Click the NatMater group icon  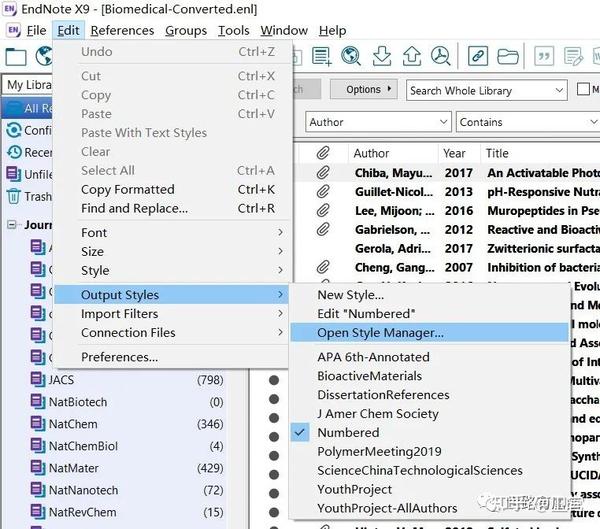click(38, 468)
